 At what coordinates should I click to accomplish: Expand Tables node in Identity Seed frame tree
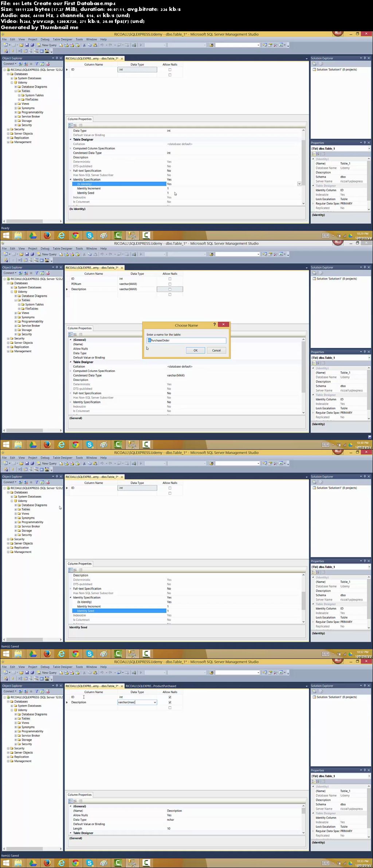click(x=15, y=510)
